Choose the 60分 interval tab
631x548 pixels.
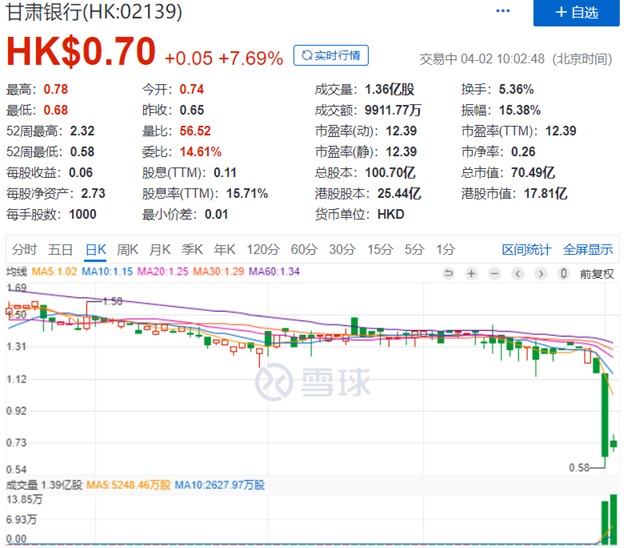[x=304, y=249]
